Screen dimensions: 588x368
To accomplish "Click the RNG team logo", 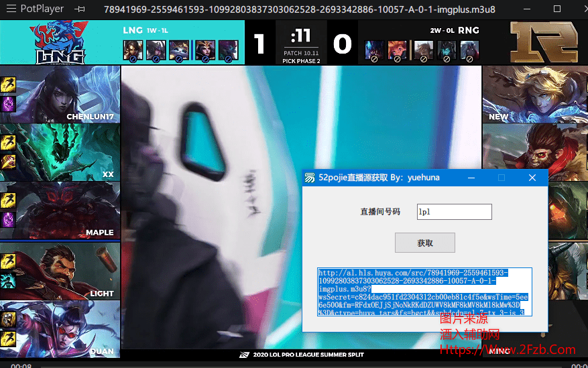I will tap(544, 42).
